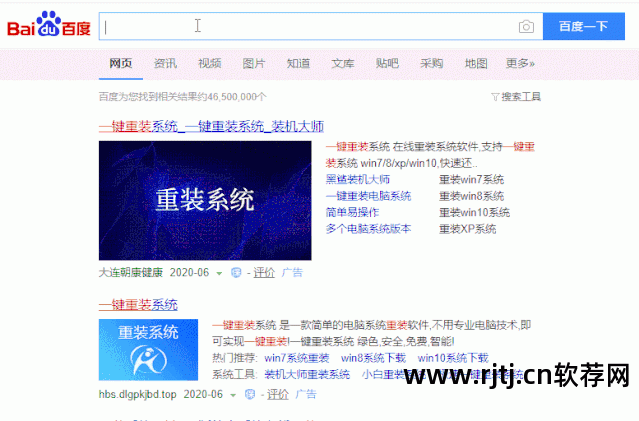639x421 pixels.
Task: Open the win10系统下载 recommended link
Action: [x=453, y=358]
